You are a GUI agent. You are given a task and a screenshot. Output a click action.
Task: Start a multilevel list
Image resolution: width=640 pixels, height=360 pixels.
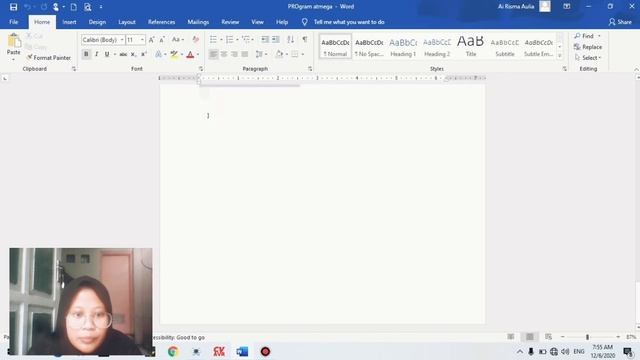(246, 40)
